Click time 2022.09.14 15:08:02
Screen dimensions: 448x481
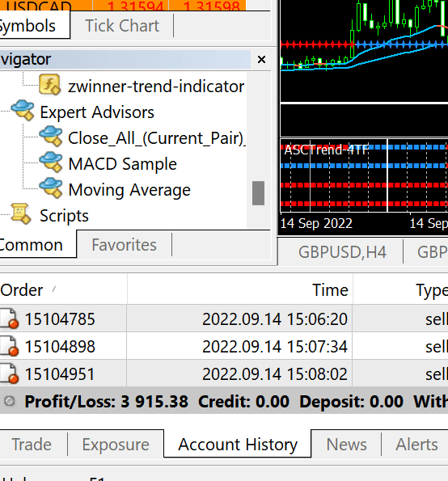(275, 374)
